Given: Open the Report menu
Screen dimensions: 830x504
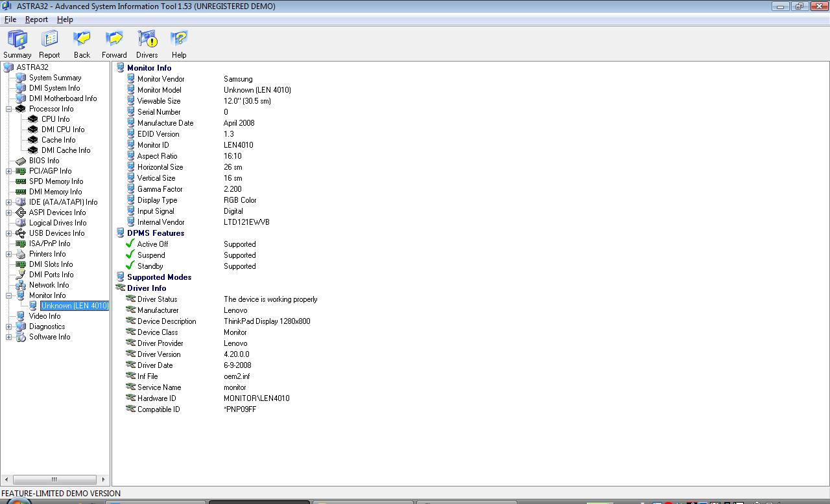Looking at the screenshot, I should pyautogui.click(x=36, y=19).
